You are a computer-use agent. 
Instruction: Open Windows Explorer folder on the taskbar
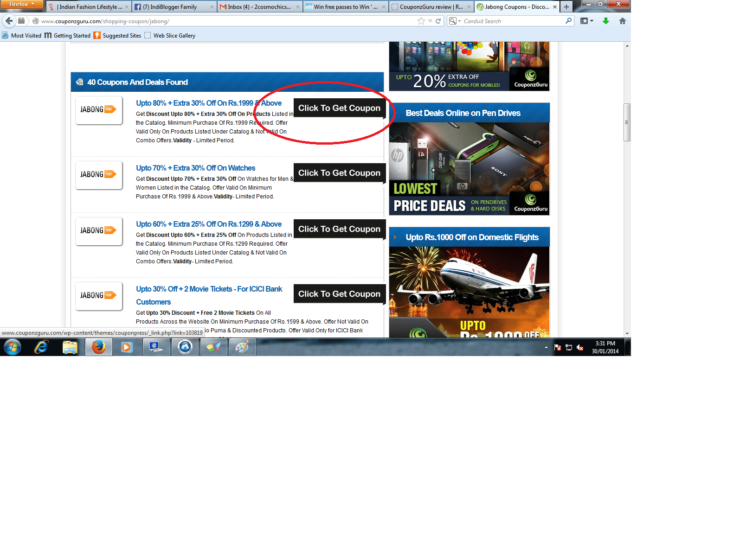point(70,347)
